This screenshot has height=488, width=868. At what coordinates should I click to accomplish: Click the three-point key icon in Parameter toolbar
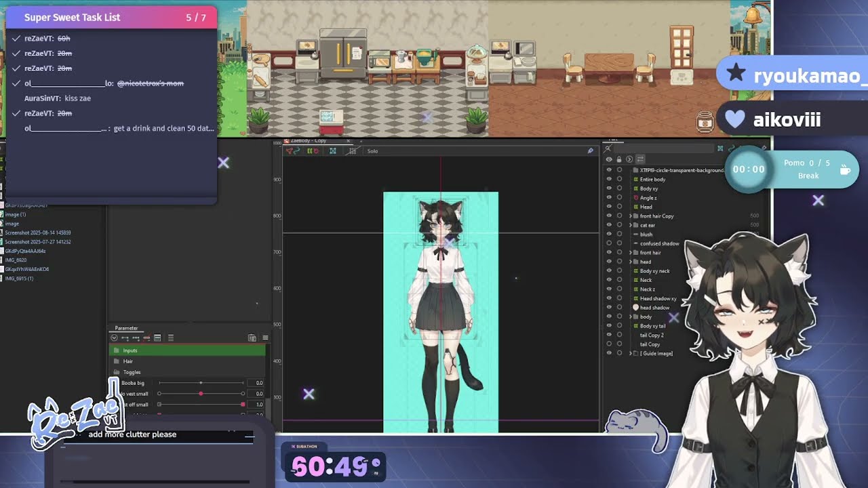click(136, 338)
